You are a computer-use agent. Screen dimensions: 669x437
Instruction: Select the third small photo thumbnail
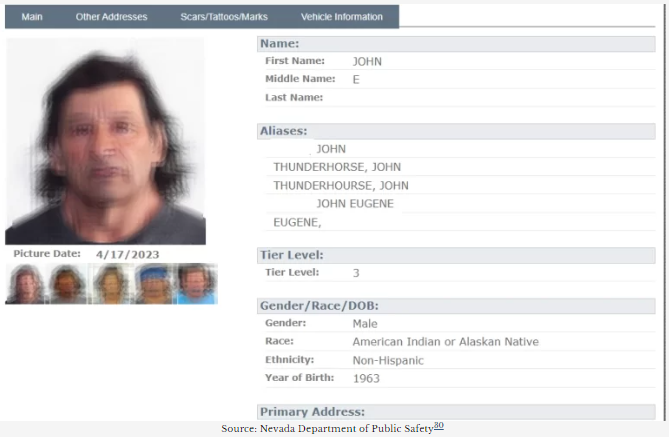click(112, 284)
